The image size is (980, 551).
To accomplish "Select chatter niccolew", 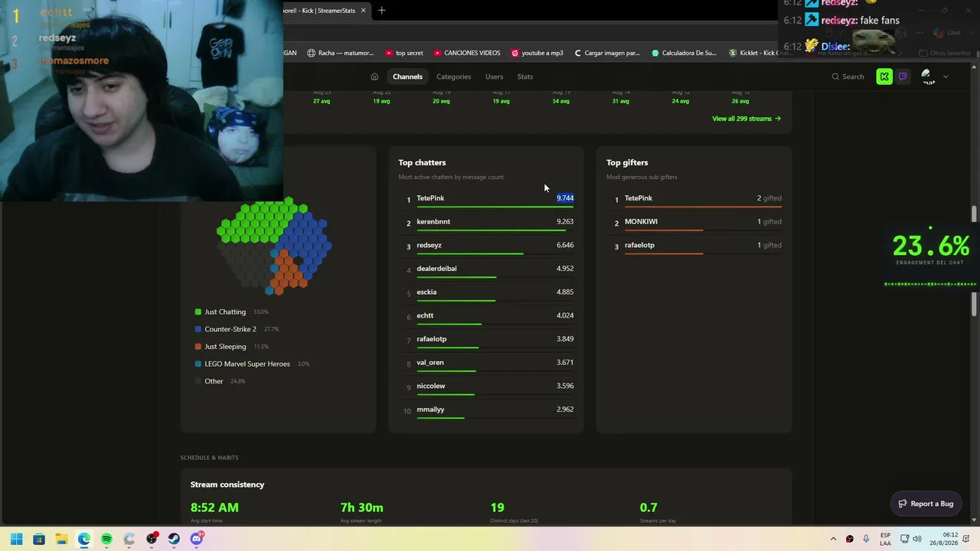I will (x=430, y=386).
